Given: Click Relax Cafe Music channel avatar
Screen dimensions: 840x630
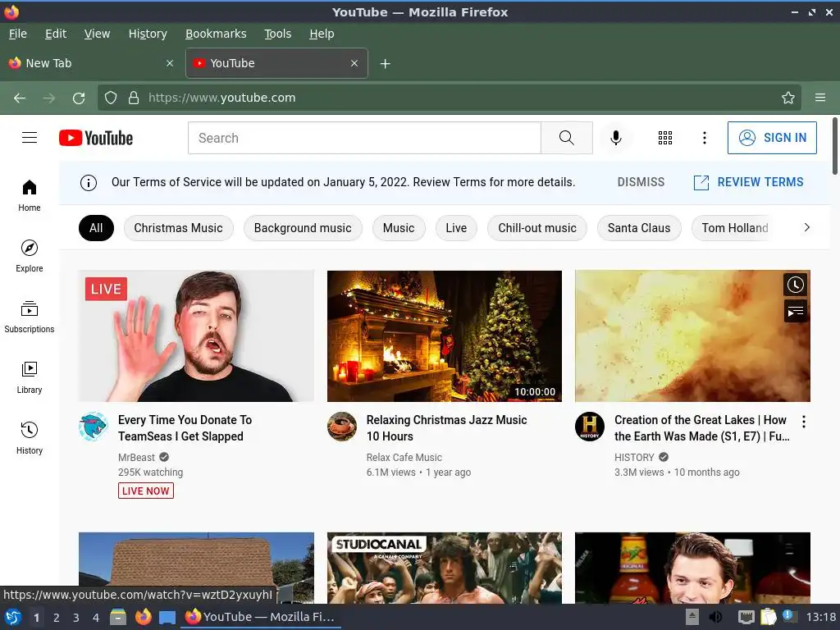Looking at the screenshot, I should (342, 427).
